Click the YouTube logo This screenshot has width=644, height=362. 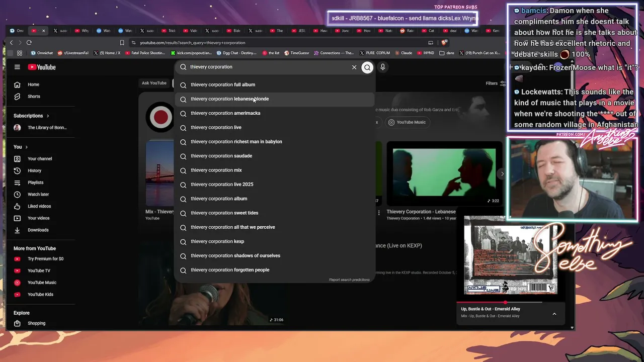[42, 67]
